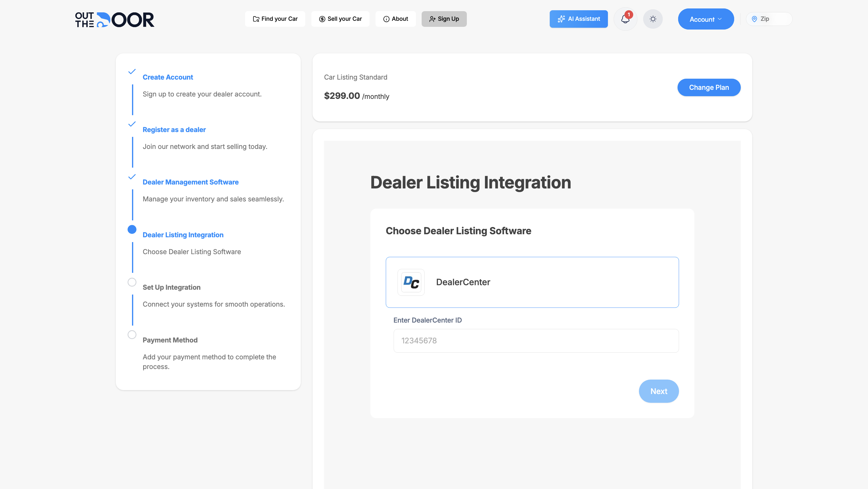Click the notification bell icon

pyautogui.click(x=625, y=20)
